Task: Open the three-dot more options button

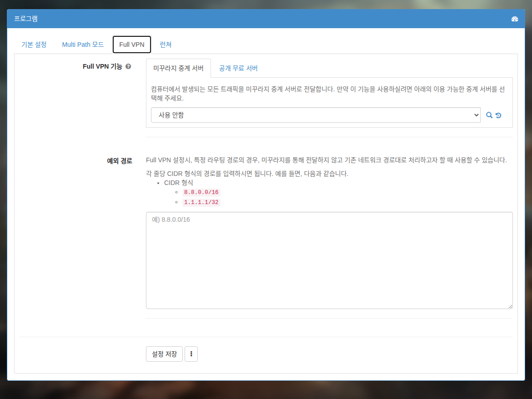Action: tap(191, 354)
